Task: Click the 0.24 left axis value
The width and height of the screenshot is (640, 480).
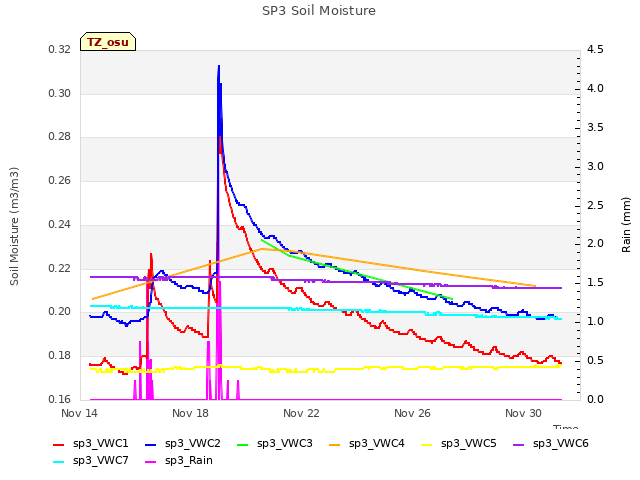Action: coord(60,224)
